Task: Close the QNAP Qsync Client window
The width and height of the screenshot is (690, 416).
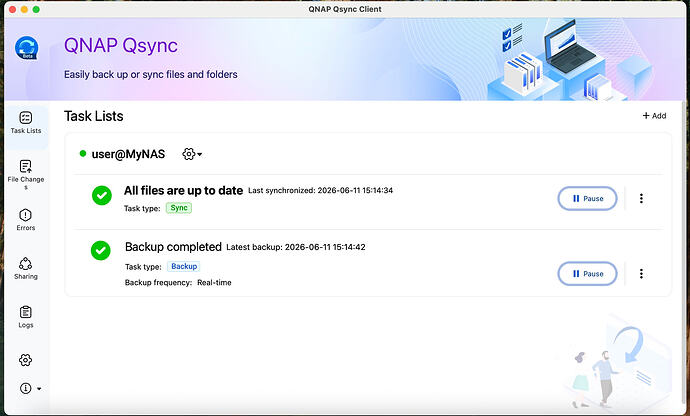Action: coord(12,9)
